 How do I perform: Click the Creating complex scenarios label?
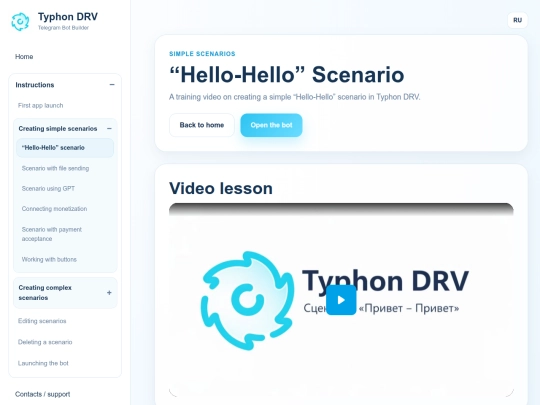point(45,293)
